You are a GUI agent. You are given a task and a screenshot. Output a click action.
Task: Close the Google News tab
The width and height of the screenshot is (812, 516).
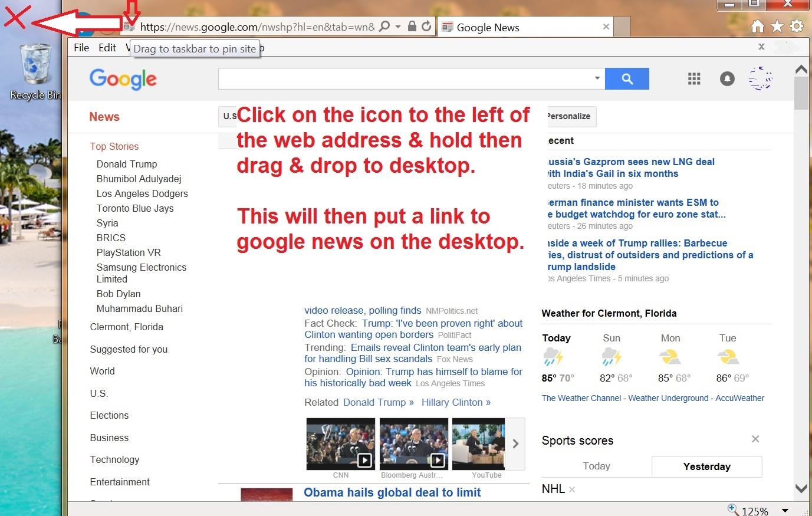606,27
